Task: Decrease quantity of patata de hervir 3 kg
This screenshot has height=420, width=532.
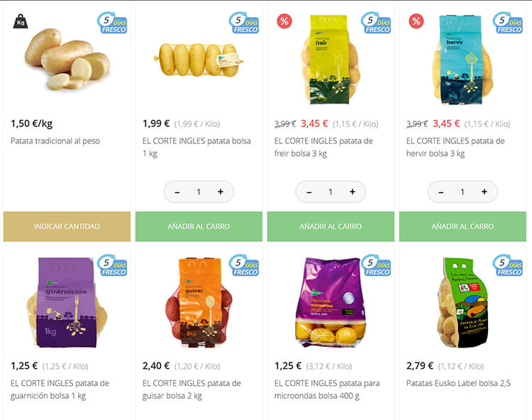Action: [x=440, y=192]
